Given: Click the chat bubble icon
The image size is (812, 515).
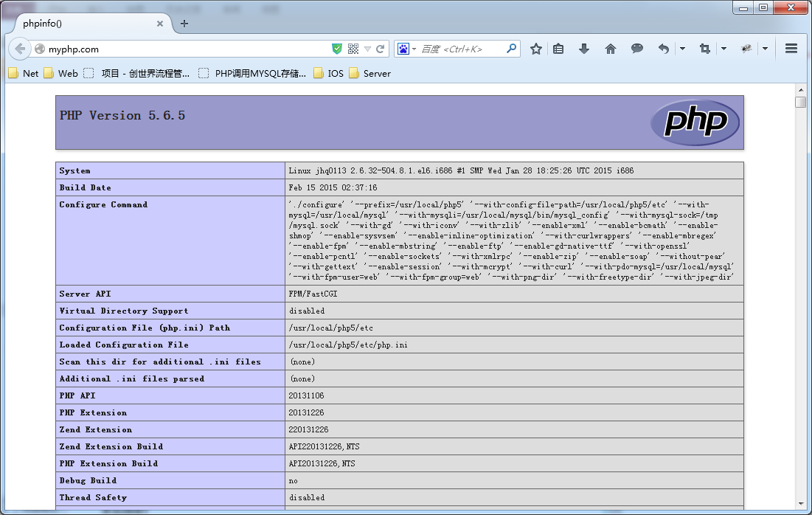Looking at the screenshot, I should (636, 48).
